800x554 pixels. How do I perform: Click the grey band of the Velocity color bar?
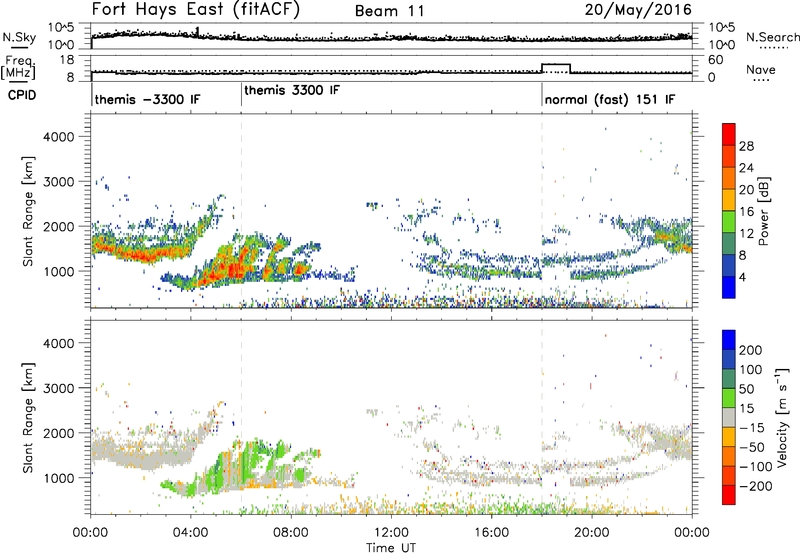click(x=729, y=417)
